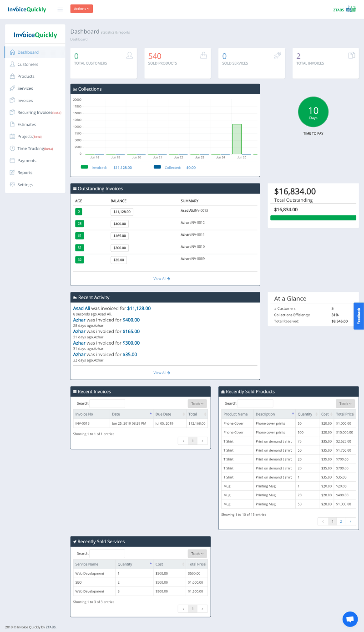Click the Collections panel chart icon
Viewport: 364px width, 632px height.
75,89
